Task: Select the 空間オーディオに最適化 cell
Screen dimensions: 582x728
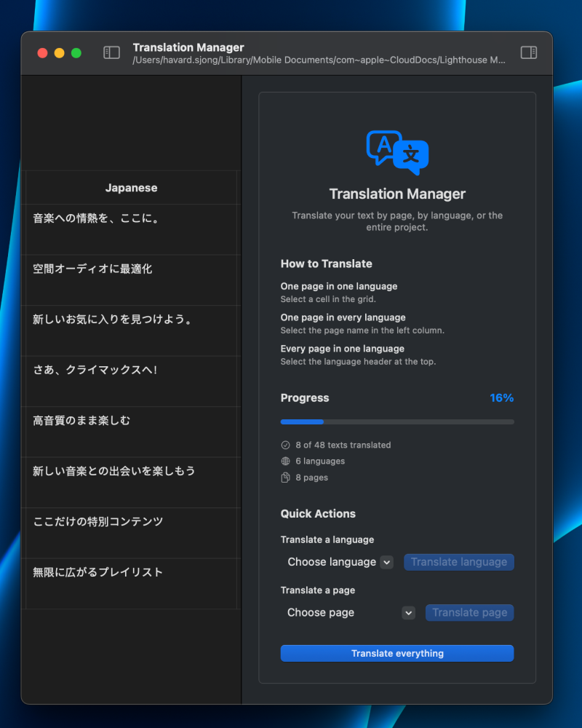Action: click(131, 280)
